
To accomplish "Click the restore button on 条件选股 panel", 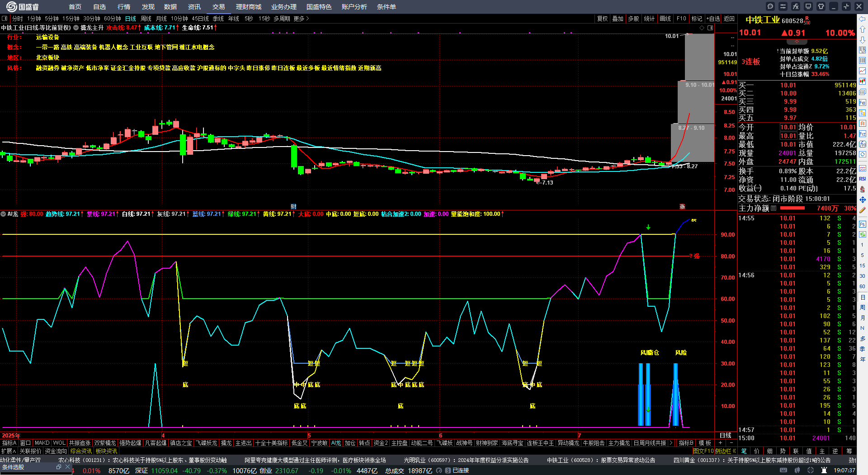I will tap(59, 467).
